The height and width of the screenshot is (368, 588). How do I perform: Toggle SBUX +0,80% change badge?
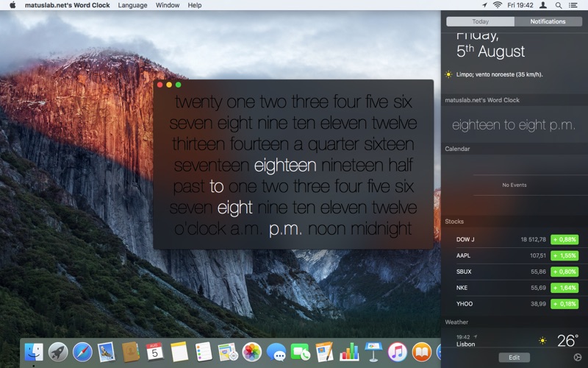click(x=564, y=272)
